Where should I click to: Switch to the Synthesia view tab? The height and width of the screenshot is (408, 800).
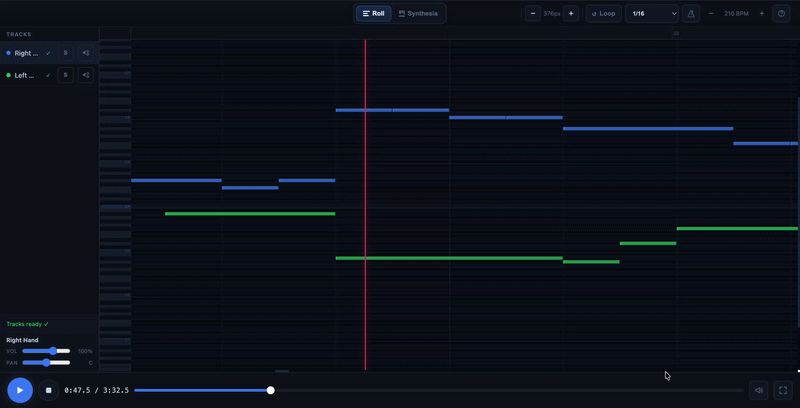(x=418, y=14)
